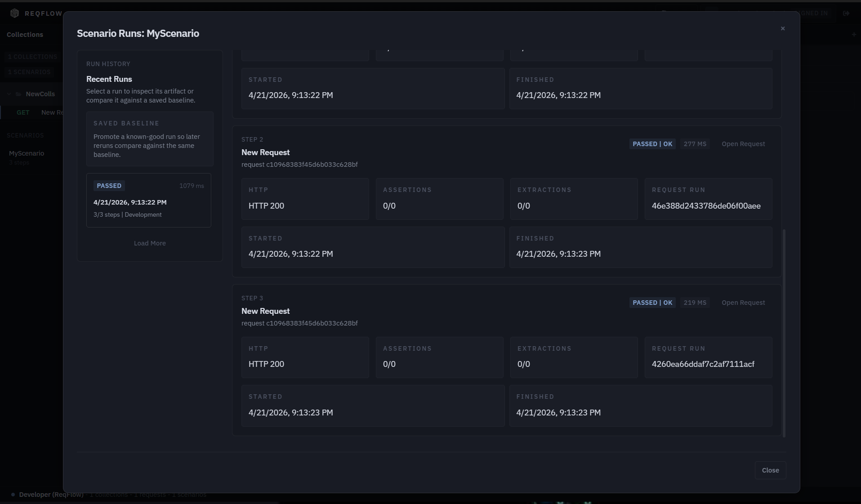Click the PASSED | OK badge on Step 2
861x504 pixels.
pos(652,144)
